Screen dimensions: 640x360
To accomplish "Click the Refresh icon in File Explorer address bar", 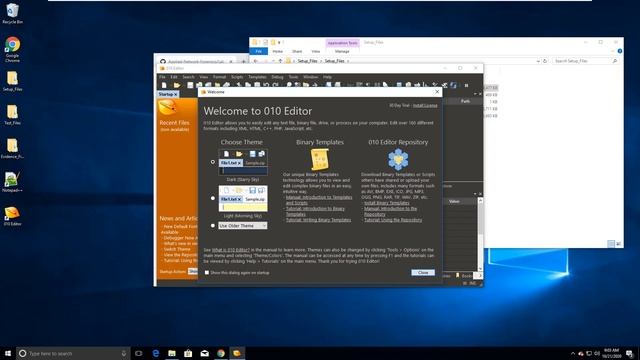I will click(x=544, y=61).
